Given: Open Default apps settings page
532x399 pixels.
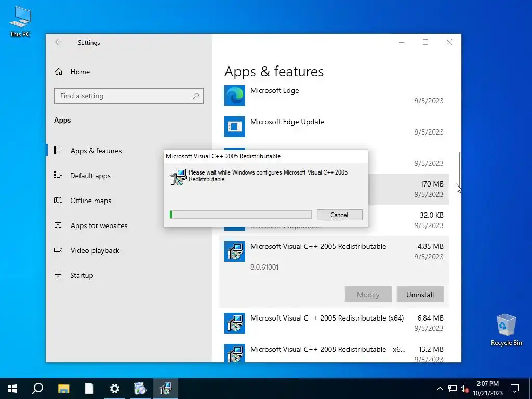Looking at the screenshot, I should point(90,176).
